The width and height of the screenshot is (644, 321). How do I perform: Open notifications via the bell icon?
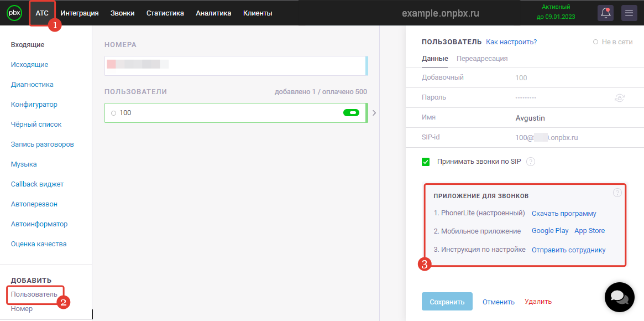pos(605,12)
